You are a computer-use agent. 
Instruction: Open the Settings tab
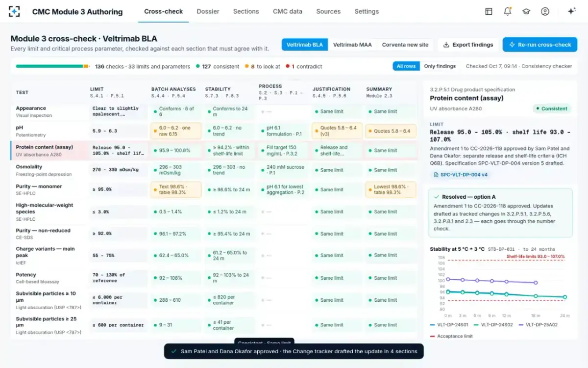click(367, 11)
